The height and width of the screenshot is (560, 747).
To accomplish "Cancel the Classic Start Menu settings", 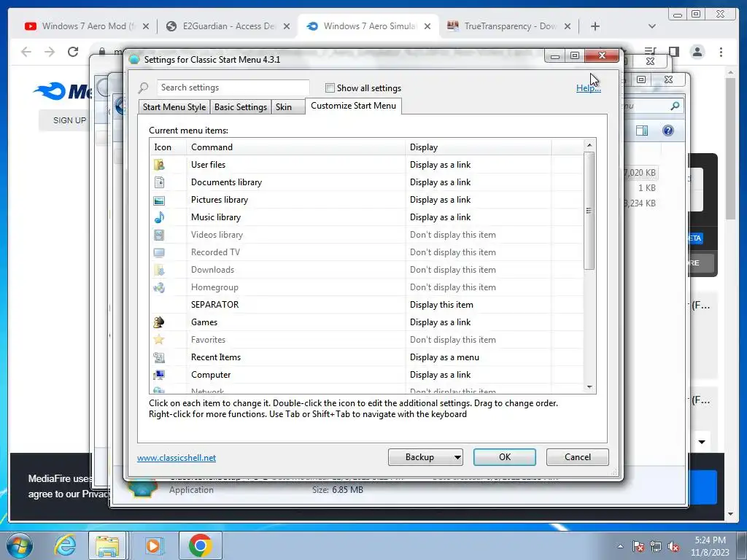I will tap(578, 457).
